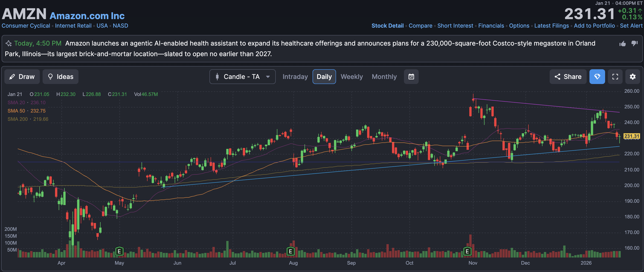Expand the Candle - TA chart type dropdown
The width and height of the screenshot is (644, 272).
point(242,76)
